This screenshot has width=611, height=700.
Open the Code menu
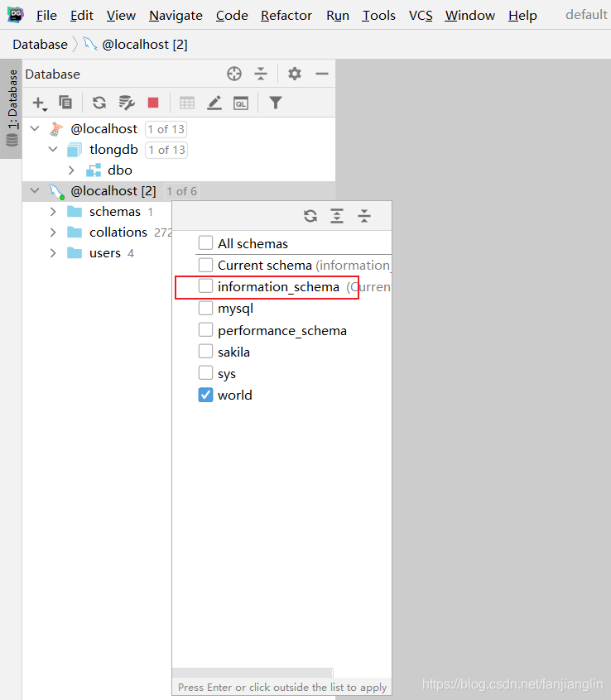pos(232,16)
